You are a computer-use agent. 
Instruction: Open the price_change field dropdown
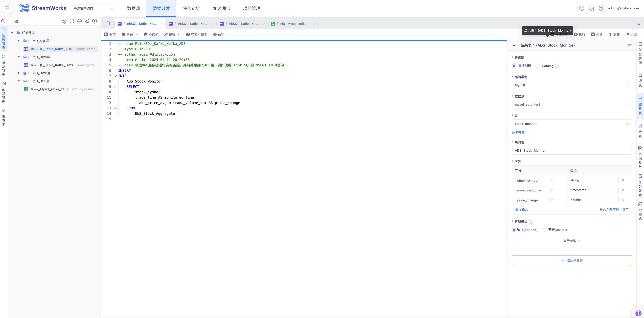pos(535,200)
